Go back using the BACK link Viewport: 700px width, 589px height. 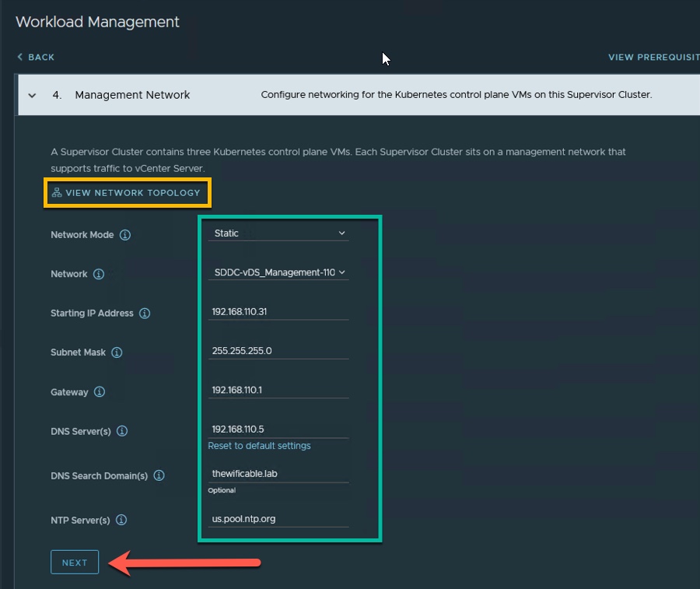(36, 57)
